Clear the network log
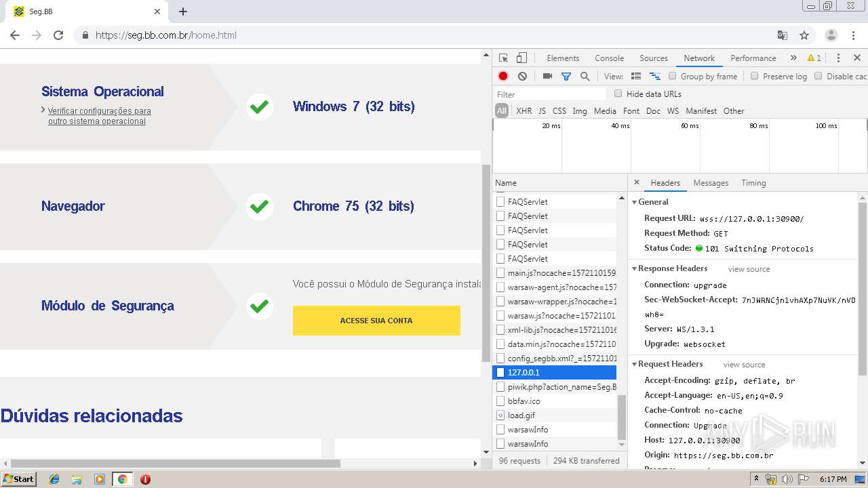 [522, 77]
